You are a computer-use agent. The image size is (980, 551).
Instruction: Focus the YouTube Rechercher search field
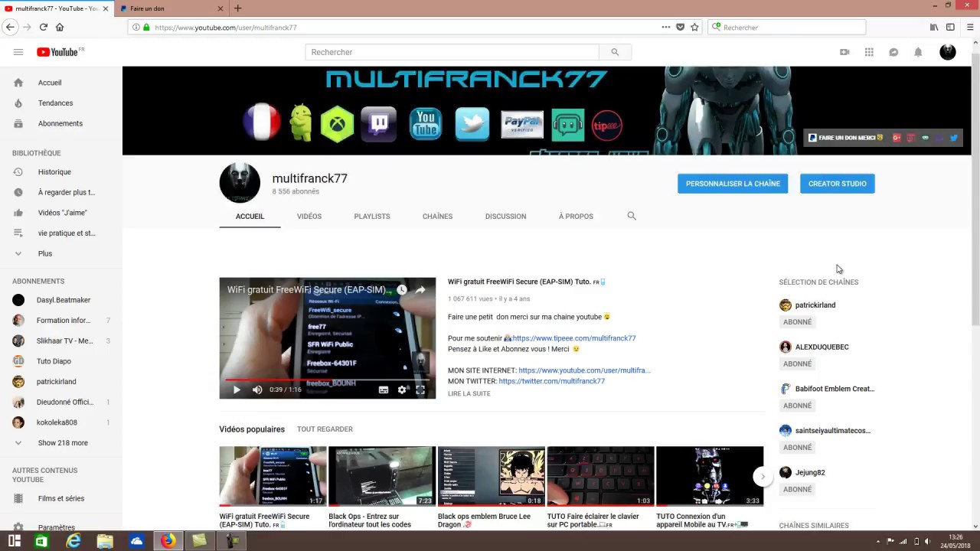pyautogui.click(x=452, y=52)
